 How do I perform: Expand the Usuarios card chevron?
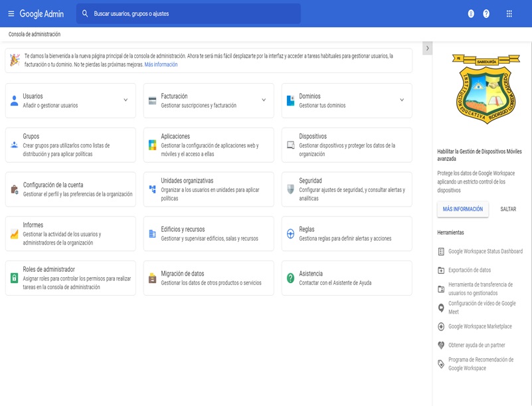point(126,100)
